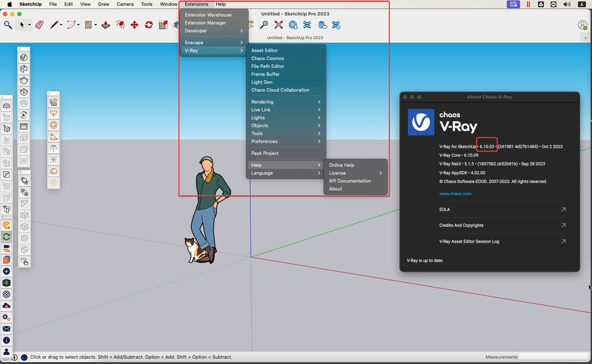Add a V-Ray omni light
This screenshot has height=364, width=592.
point(54,160)
